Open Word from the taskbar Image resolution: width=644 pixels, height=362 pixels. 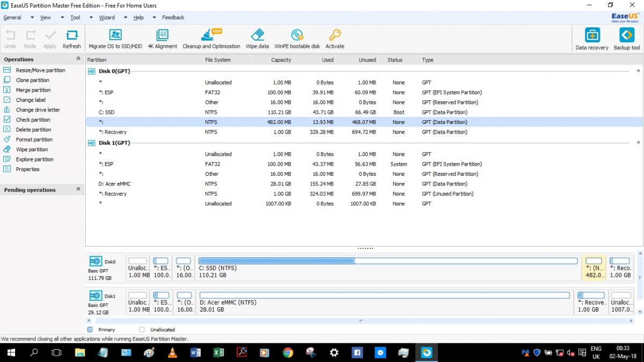[x=195, y=352]
